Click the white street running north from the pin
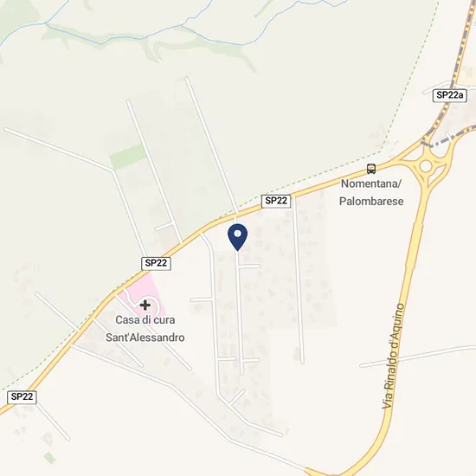This screenshot has width=476, height=476. coord(212,145)
